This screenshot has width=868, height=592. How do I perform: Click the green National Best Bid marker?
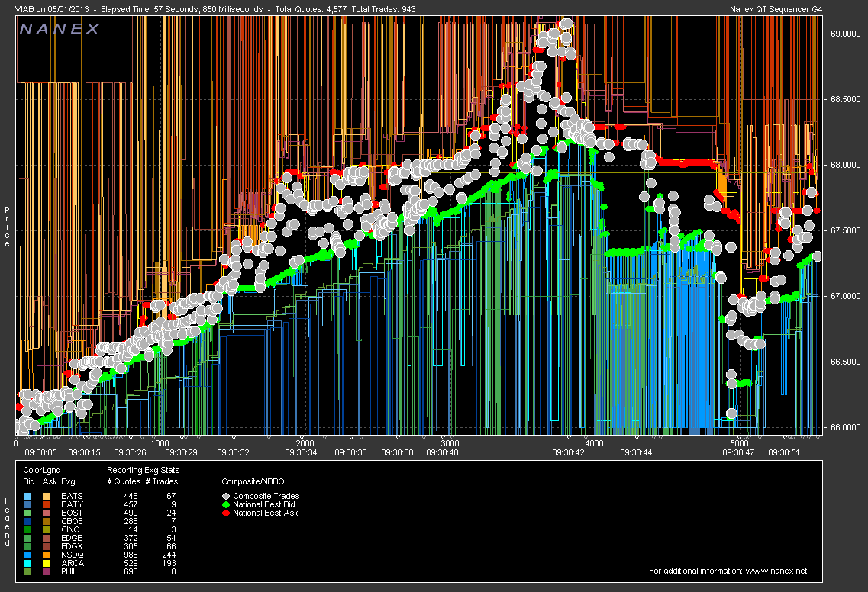(226, 504)
